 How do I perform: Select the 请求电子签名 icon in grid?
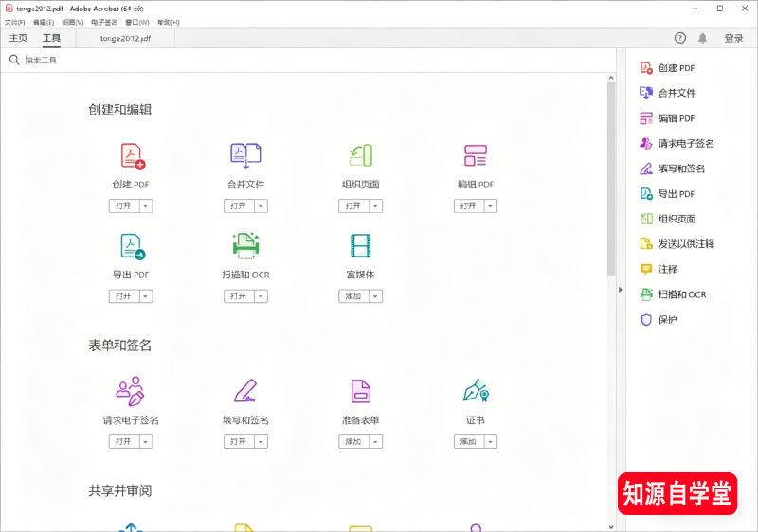tap(131, 391)
